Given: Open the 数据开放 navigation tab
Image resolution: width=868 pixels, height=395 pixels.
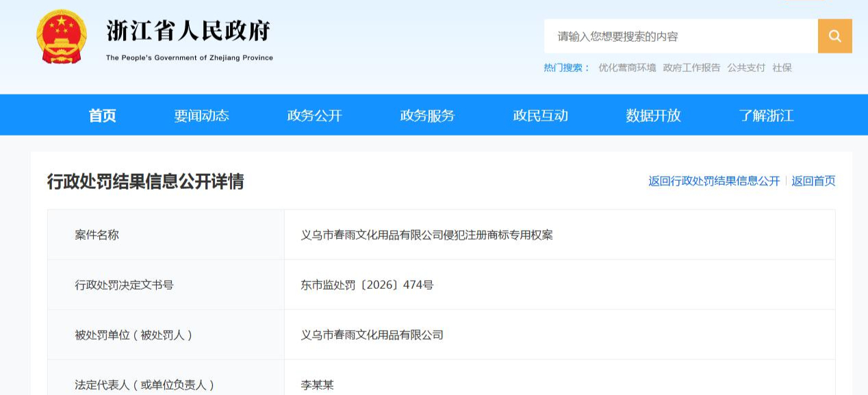Looking at the screenshot, I should pyautogui.click(x=653, y=116).
